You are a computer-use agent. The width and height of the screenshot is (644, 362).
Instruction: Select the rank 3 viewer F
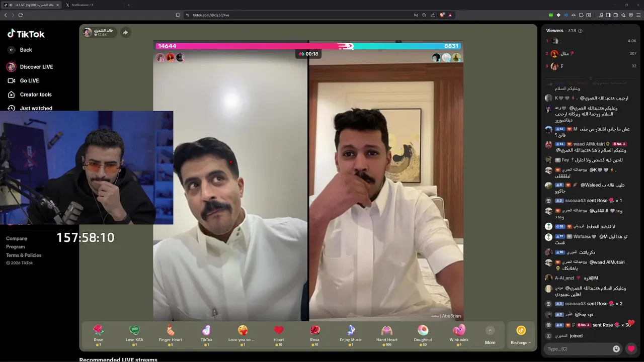(x=592, y=66)
